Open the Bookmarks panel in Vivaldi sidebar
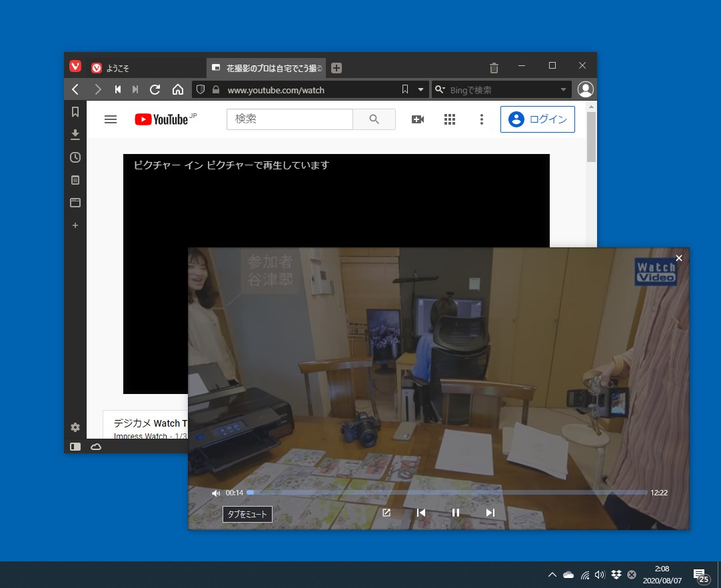Image resolution: width=721 pixels, height=588 pixels. coord(75,112)
